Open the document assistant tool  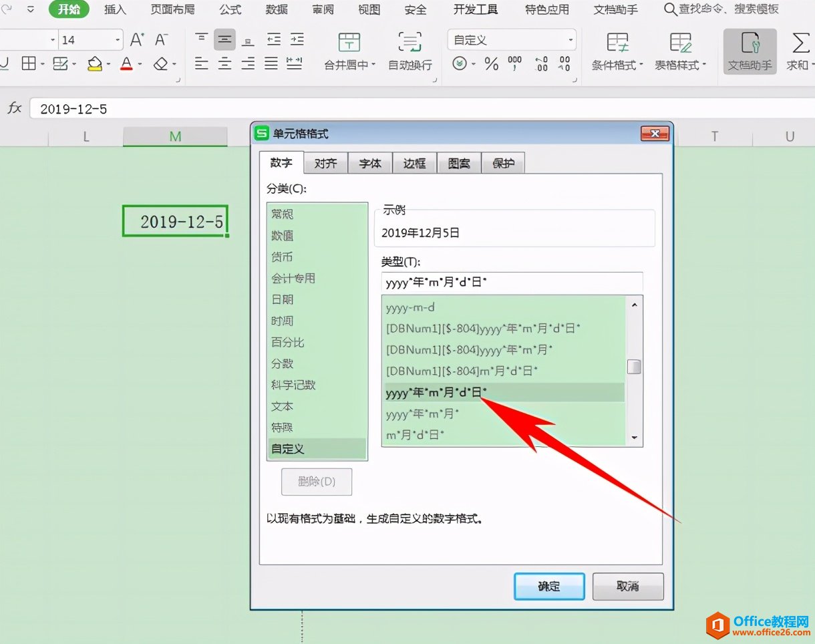coord(750,51)
